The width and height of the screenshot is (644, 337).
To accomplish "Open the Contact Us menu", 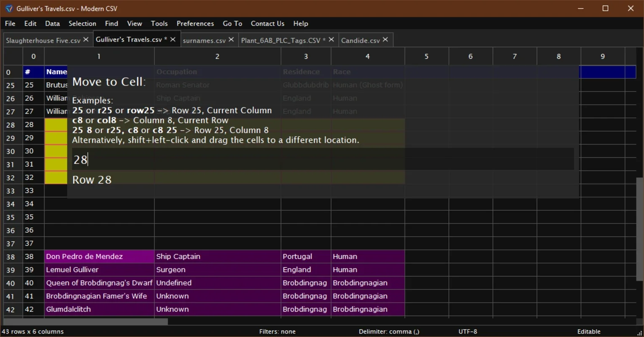I will (x=267, y=24).
